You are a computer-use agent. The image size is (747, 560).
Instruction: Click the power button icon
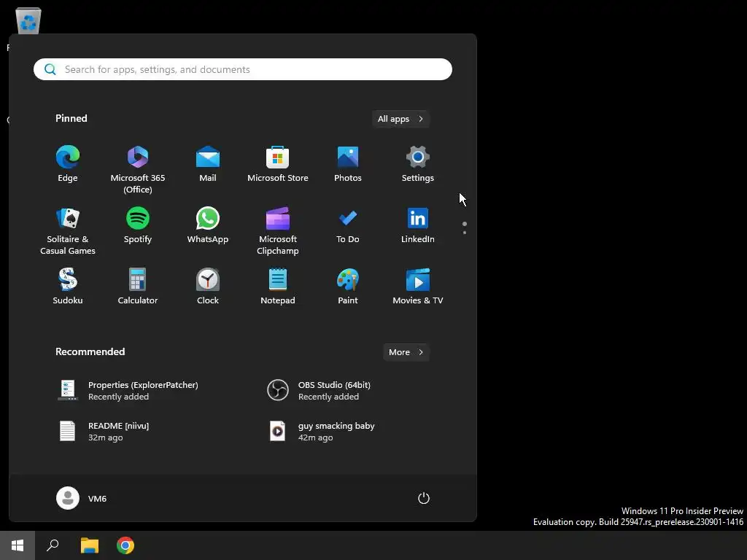pos(424,498)
